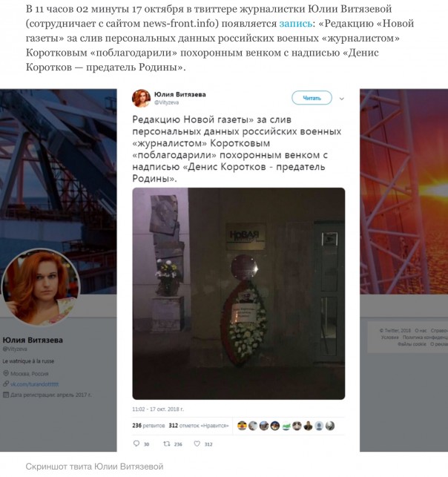Open the tweet options chevron dropdown
Image resolution: width=448 pixels, height=477 pixels.
pos(341,99)
